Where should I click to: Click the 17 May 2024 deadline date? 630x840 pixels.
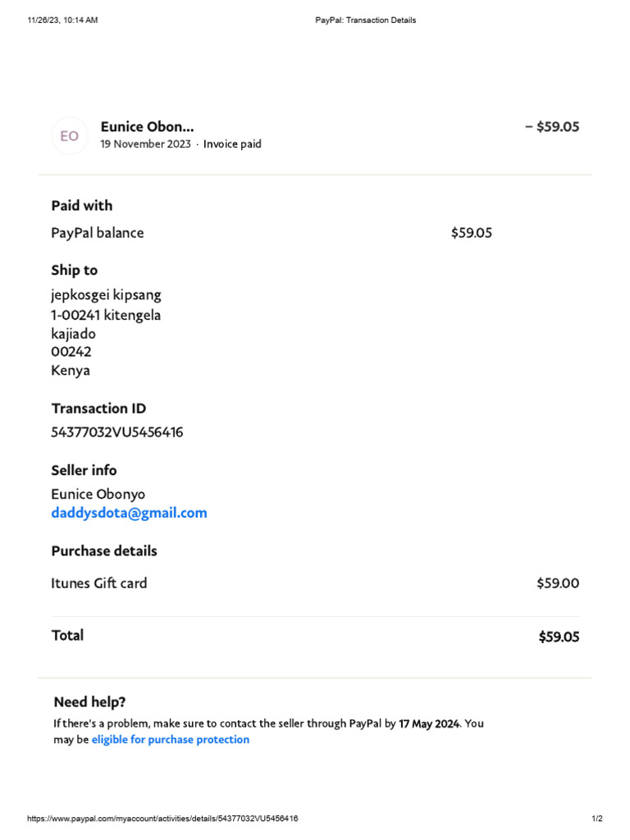pos(430,724)
